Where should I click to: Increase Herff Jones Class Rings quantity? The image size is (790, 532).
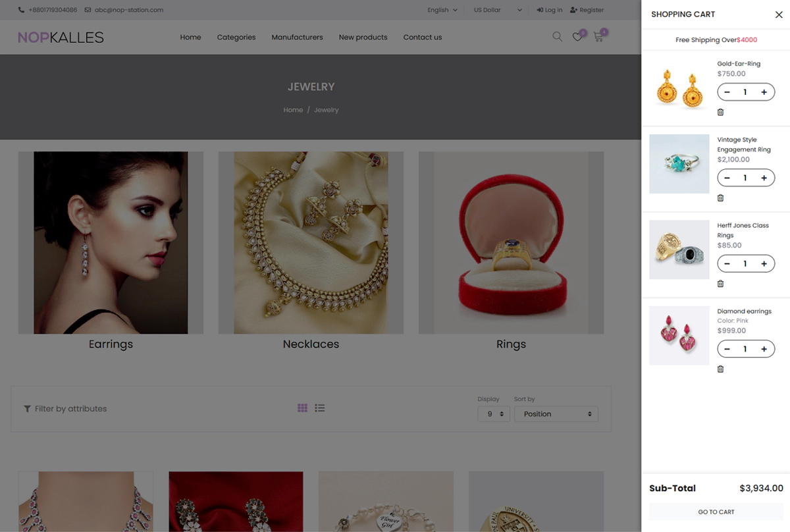click(x=764, y=263)
